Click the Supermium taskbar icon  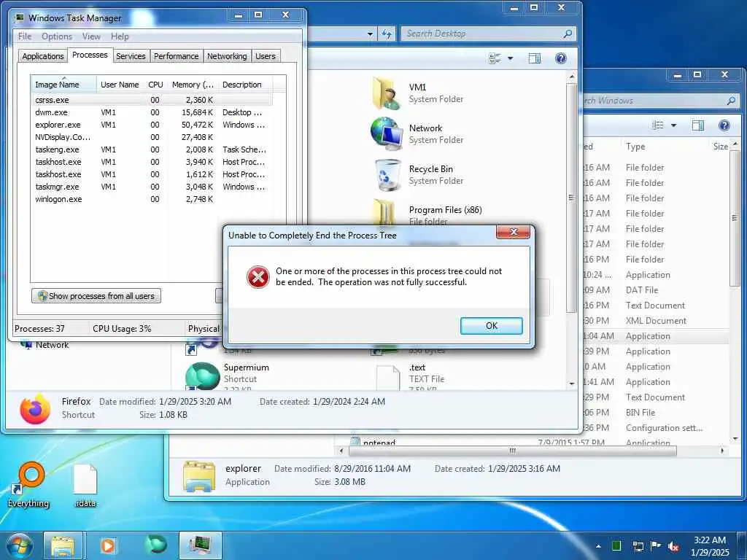(x=157, y=545)
